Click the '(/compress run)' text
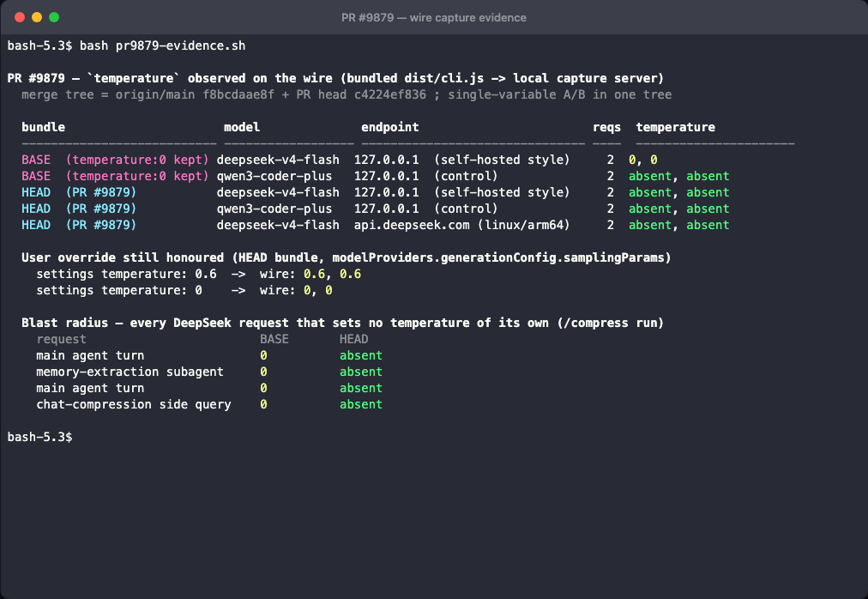 coord(610,323)
